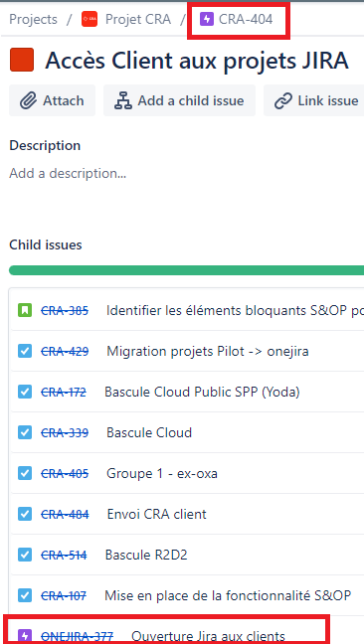The height and width of the screenshot is (644, 364).
Task: Click the purple epic icon beside CRA-404
Action: (207, 19)
